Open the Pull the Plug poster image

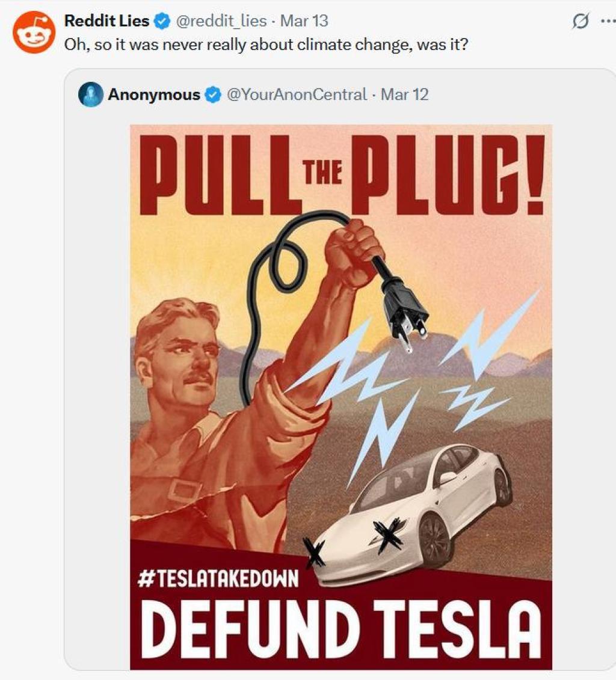(341, 397)
